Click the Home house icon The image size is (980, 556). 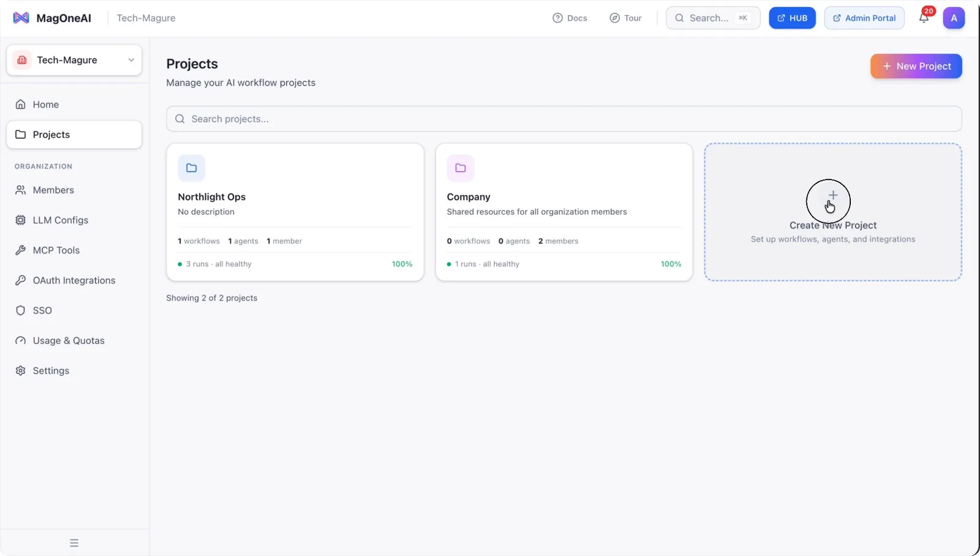pos(20,104)
